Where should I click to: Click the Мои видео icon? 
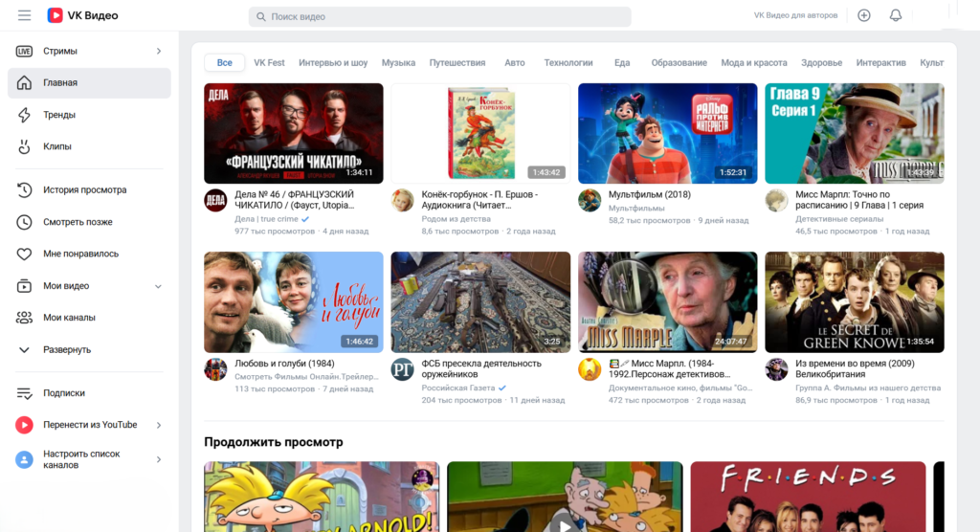pos(24,286)
